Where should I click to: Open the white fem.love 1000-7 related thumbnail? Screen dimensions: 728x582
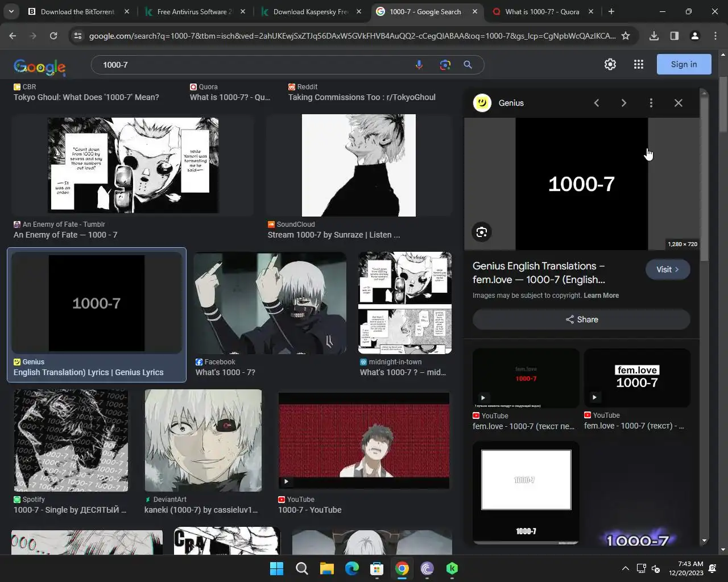(x=637, y=378)
